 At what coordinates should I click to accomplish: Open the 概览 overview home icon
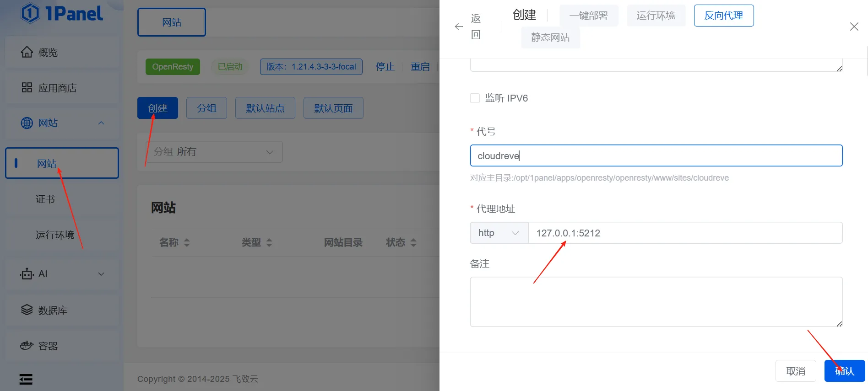pos(27,52)
